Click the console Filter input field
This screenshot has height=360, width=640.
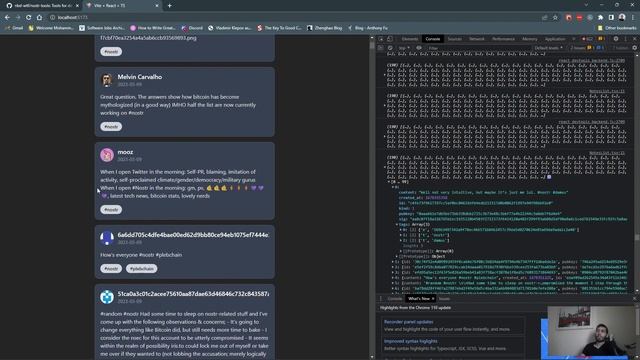478,48
